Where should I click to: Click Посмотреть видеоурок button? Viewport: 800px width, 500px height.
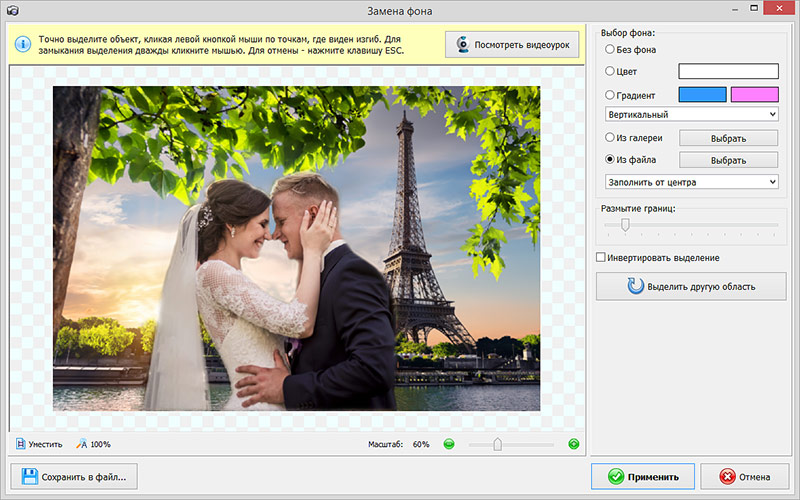(512, 44)
